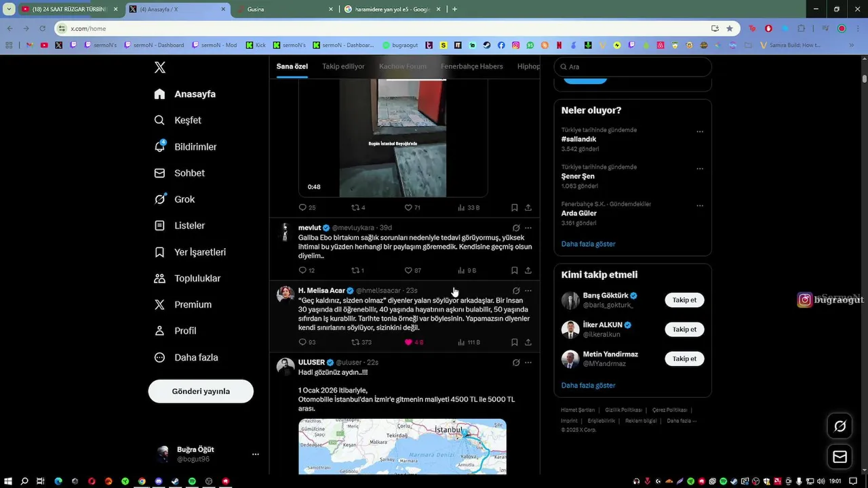868x488 pixels.
Task: Open floating Grok button
Action: tap(840, 426)
